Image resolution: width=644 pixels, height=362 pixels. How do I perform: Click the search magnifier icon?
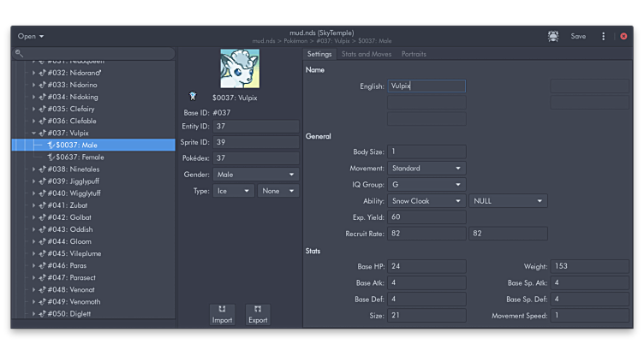coord(20,53)
